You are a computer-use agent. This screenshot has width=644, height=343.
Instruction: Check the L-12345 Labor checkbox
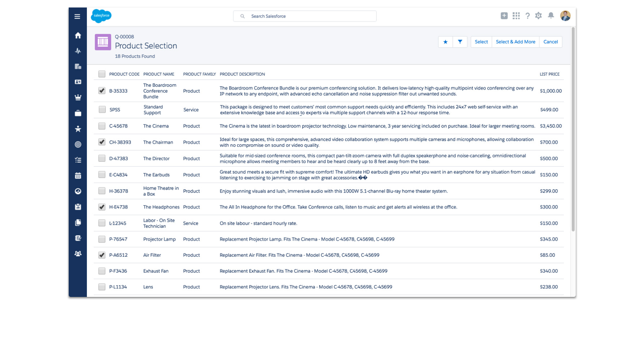102,223
